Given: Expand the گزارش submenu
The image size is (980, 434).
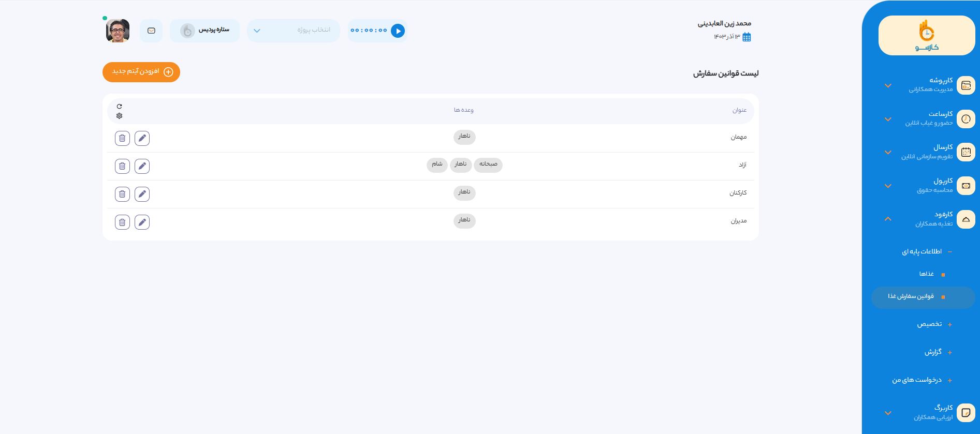Looking at the screenshot, I should (933, 352).
